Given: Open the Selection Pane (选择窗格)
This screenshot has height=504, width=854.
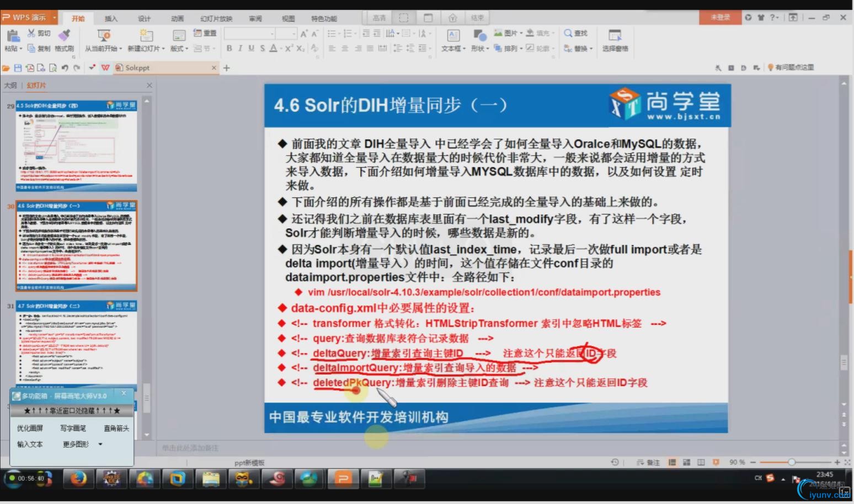Looking at the screenshot, I should click(615, 41).
